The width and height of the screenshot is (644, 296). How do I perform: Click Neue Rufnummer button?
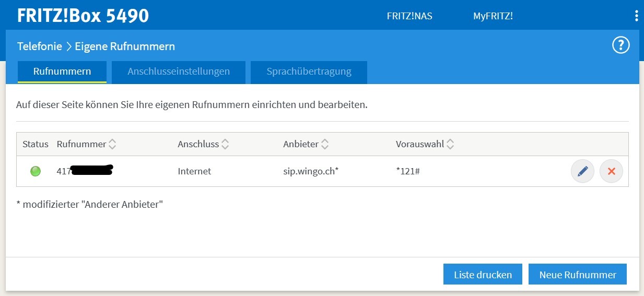(578, 275)
